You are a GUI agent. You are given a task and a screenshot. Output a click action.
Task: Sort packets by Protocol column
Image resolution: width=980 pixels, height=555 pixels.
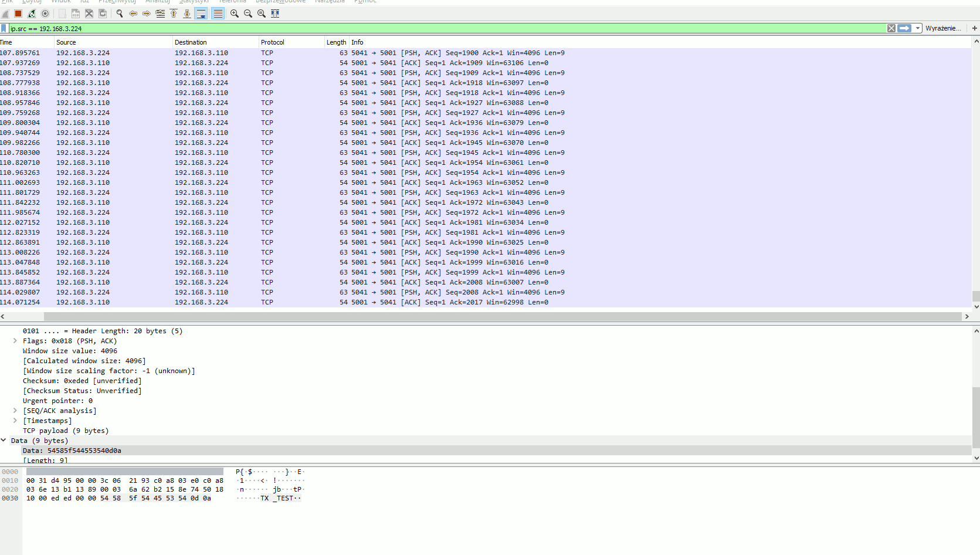coord(291,42)
